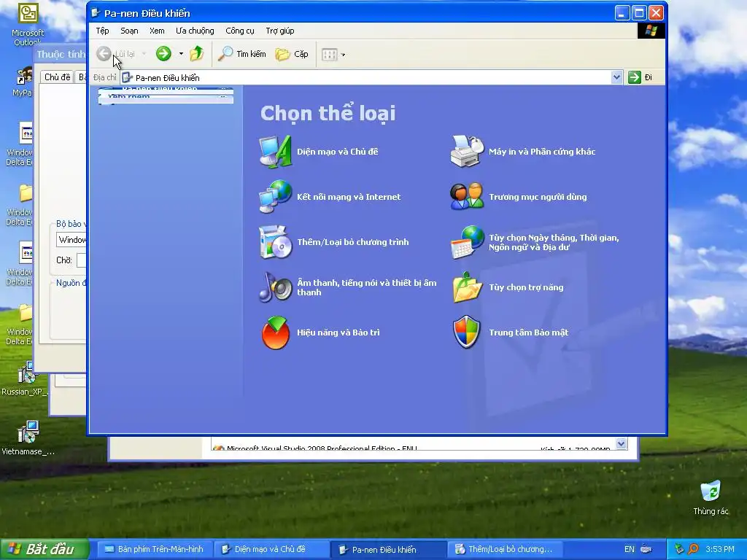The image size is (747, 560).
Task: Click the address bar Pa-nen Điều khiển field
Action: click(365, 77)
